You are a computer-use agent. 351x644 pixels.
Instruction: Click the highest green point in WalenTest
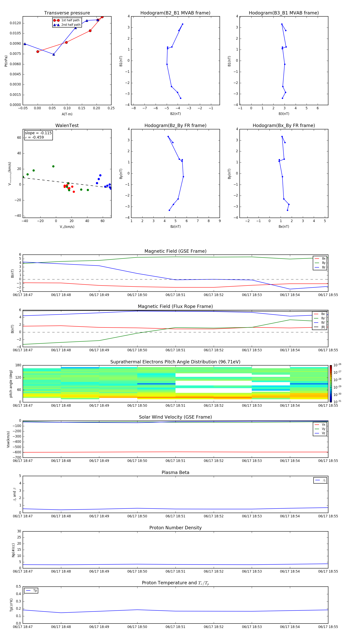[x=53, y=166]
